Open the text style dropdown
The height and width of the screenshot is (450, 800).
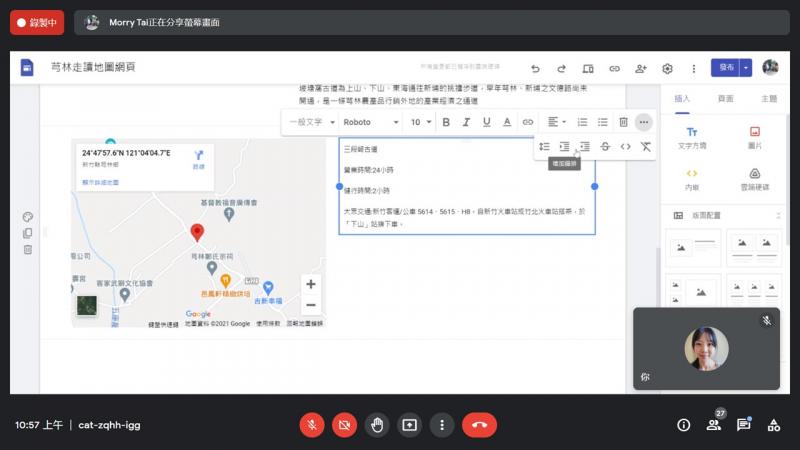[312, 122]
